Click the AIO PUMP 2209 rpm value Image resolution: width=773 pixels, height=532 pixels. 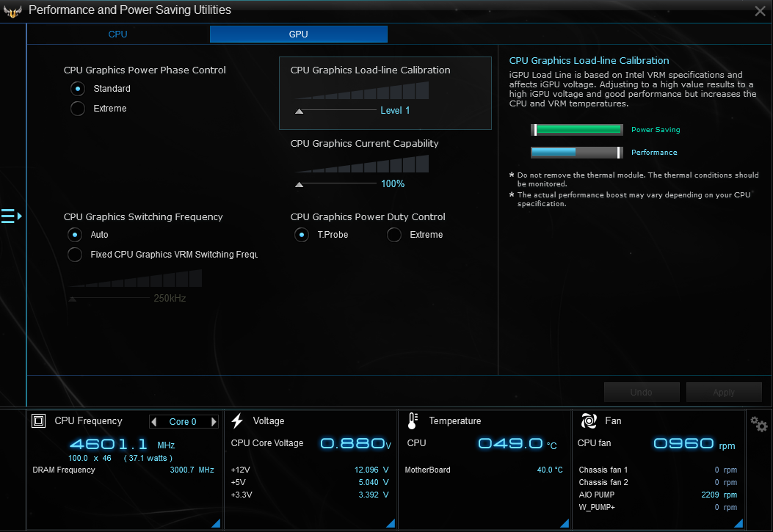click(x=719, y=495)
